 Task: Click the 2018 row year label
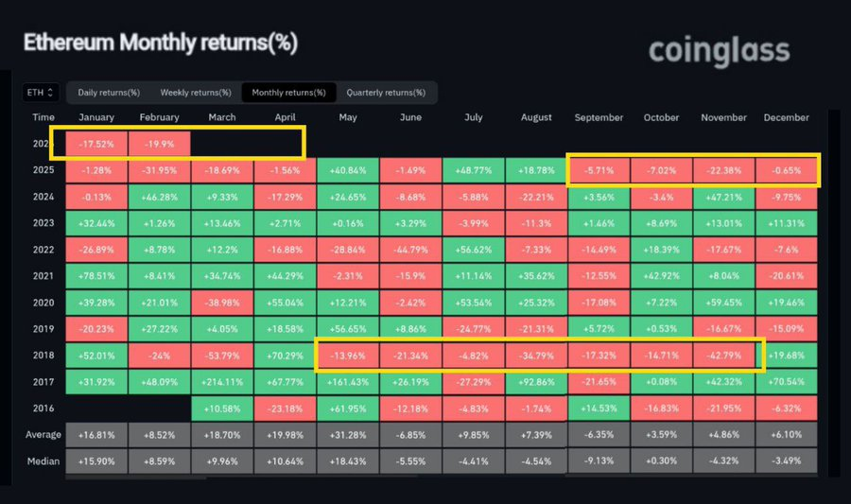tap(43, 356)
